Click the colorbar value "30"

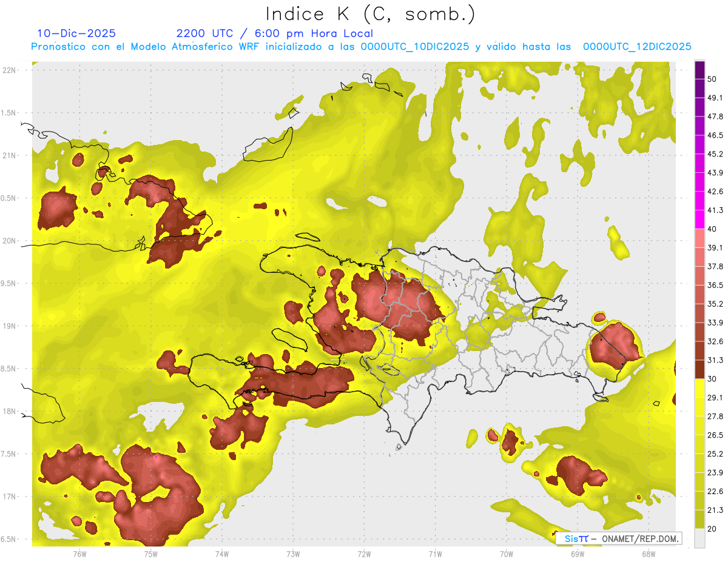[712, 379]
